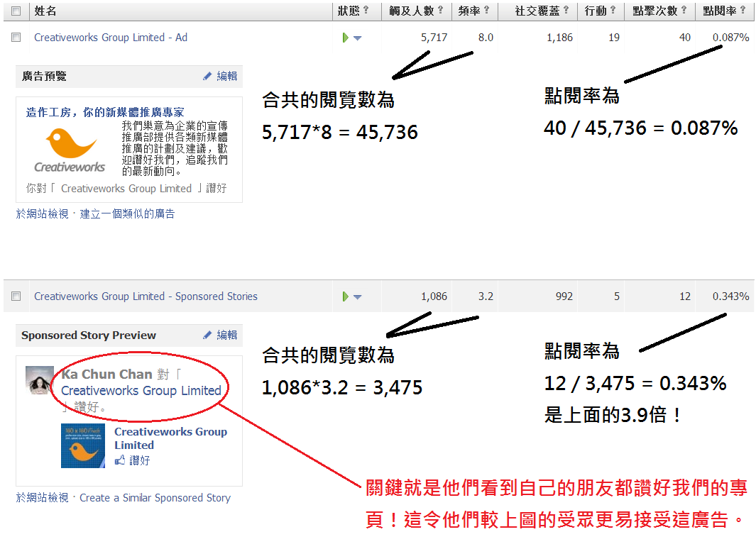Open the 頻率 column help tooltip icon
Image resolution: width=756 pixels, height=549 pixels.
486,11
